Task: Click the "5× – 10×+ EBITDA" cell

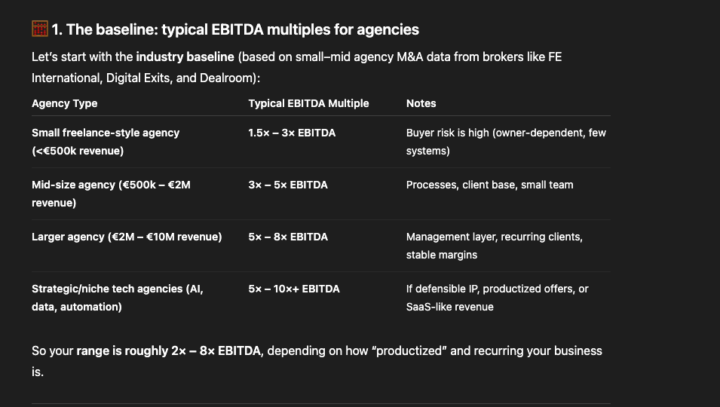Action: 294,289
